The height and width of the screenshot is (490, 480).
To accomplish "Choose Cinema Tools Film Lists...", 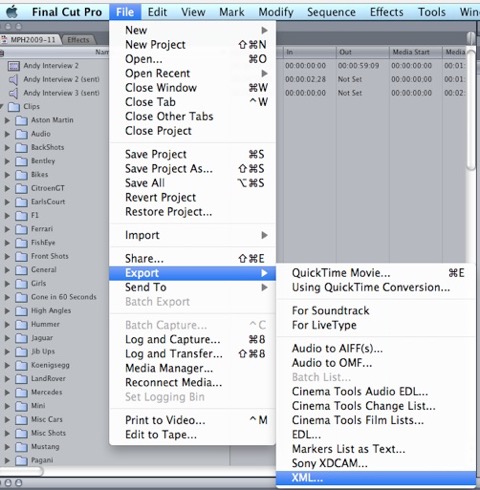I will (376, 420).
